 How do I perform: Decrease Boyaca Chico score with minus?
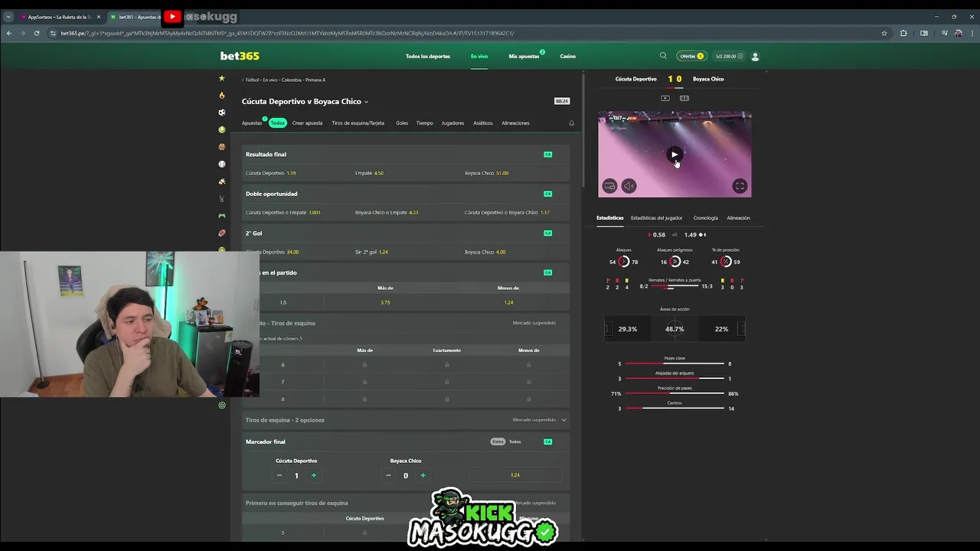point(388,475)
